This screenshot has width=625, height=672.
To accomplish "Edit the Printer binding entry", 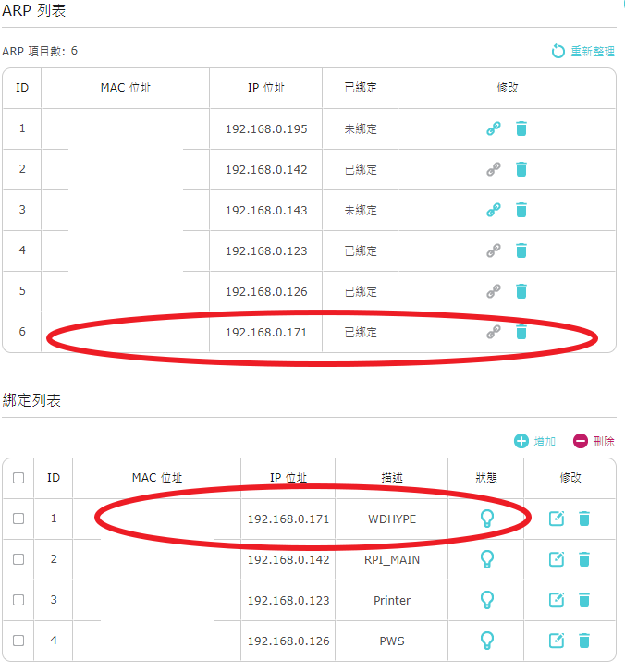I will 557,600.
